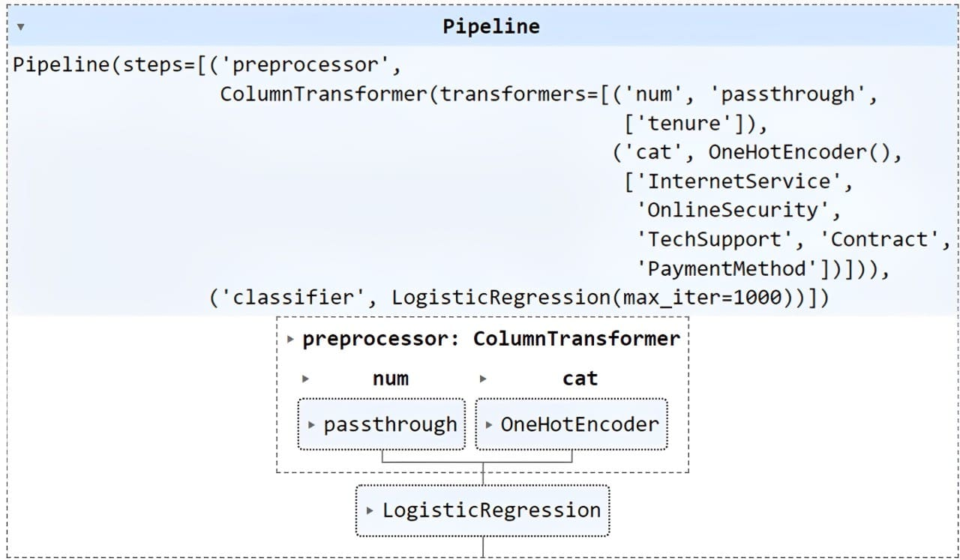This screenshot has width=960, height=560.
Task: Click the OneHotEncoder estimator box
Action: (x=571, y=424)
